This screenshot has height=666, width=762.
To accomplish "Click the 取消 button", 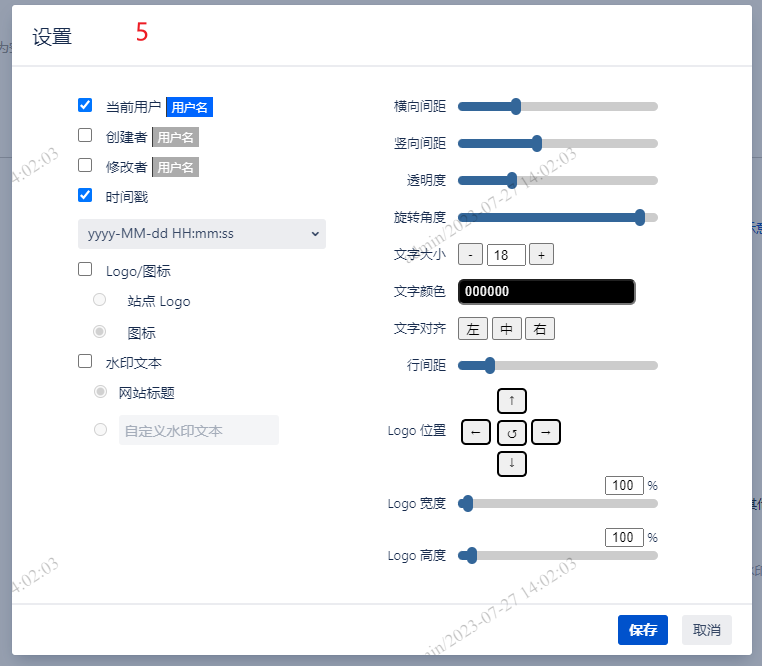I will tap(707, 630).
